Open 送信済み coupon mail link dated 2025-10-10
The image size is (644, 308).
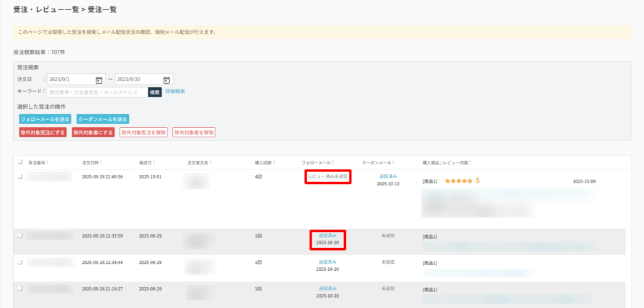(388, 176)
